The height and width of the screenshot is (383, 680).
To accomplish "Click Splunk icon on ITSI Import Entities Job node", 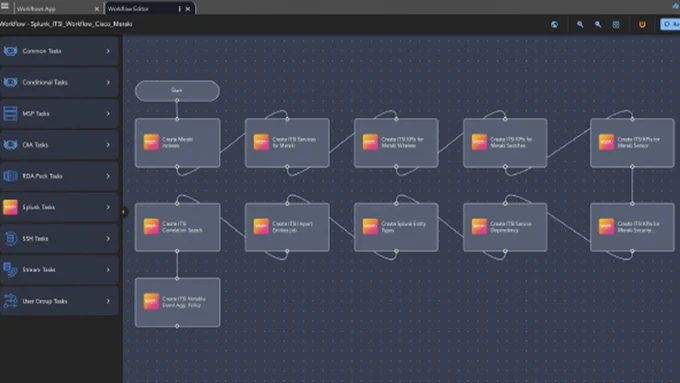I will coord(261,226).
